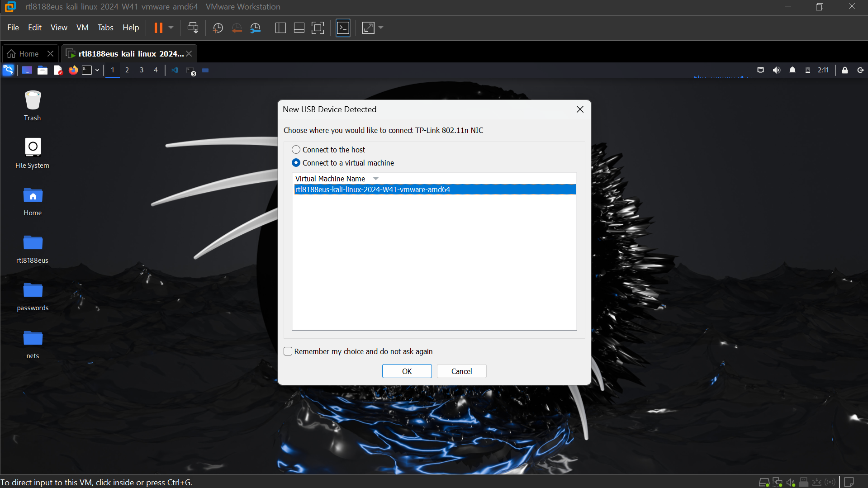The width and height of the screenshot is (868, 488).
Task: Click the wired network panel icon
Action: [760, 70]
